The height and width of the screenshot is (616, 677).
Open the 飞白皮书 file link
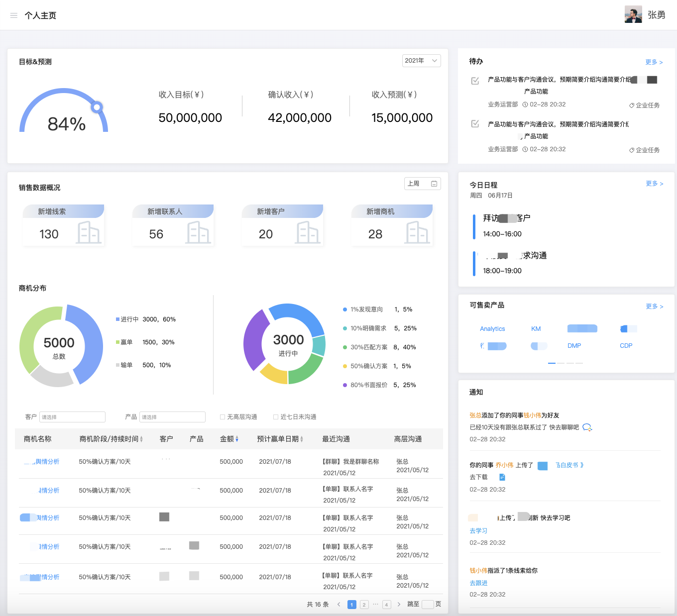pyautogui.click(x=569, y=465)
